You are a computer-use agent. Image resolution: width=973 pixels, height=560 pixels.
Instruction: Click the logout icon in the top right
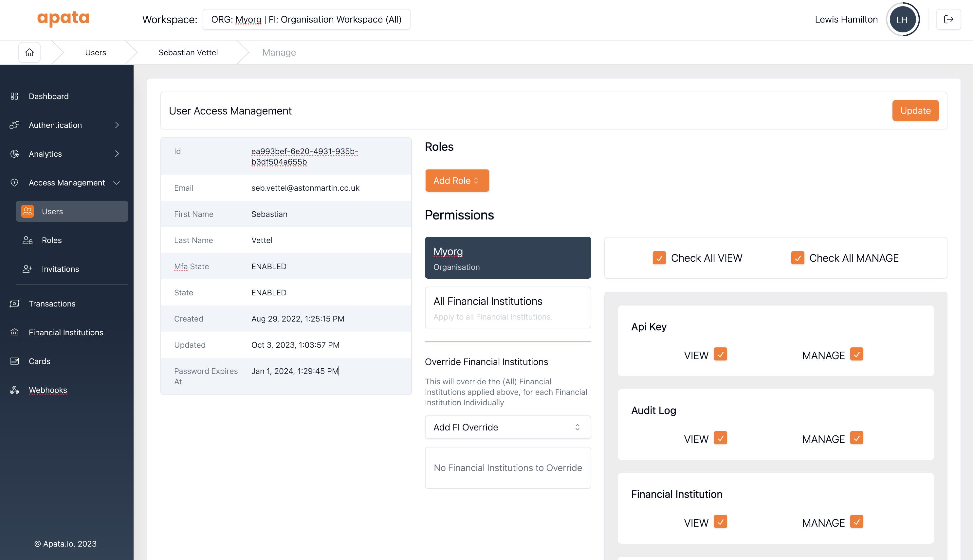click(x=948, y=19)
